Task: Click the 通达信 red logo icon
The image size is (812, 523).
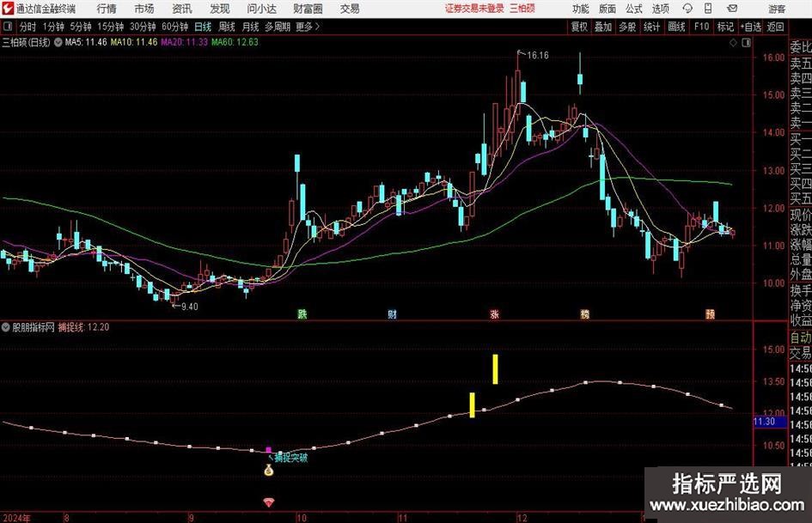Action: pyautogui.click(x=7, y=9)
